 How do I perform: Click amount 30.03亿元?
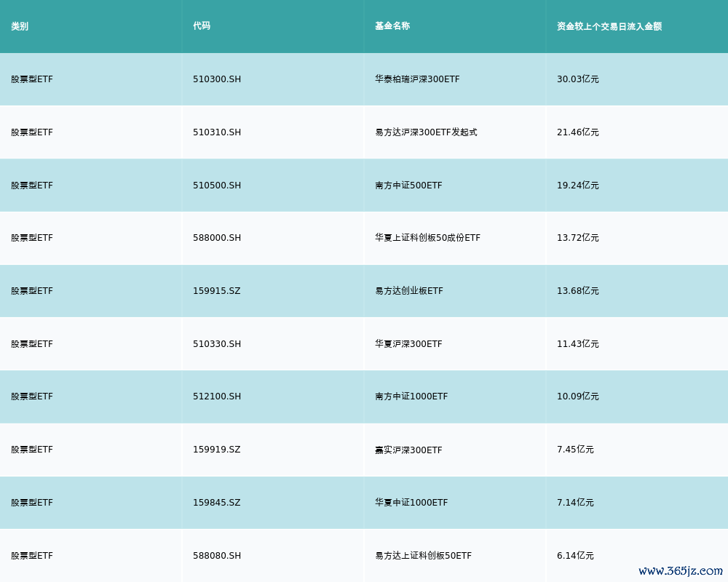[577, 79]
